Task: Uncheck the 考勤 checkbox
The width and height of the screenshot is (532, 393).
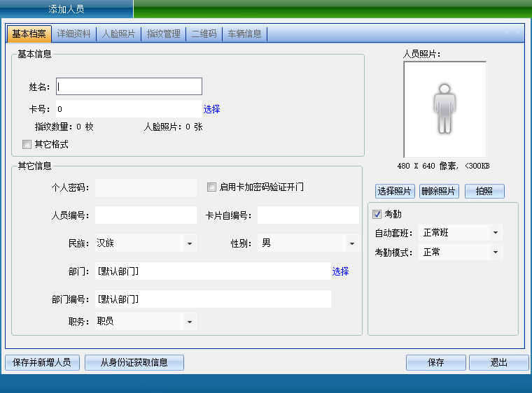Action: pyautogui.click(x=377, y=214)
